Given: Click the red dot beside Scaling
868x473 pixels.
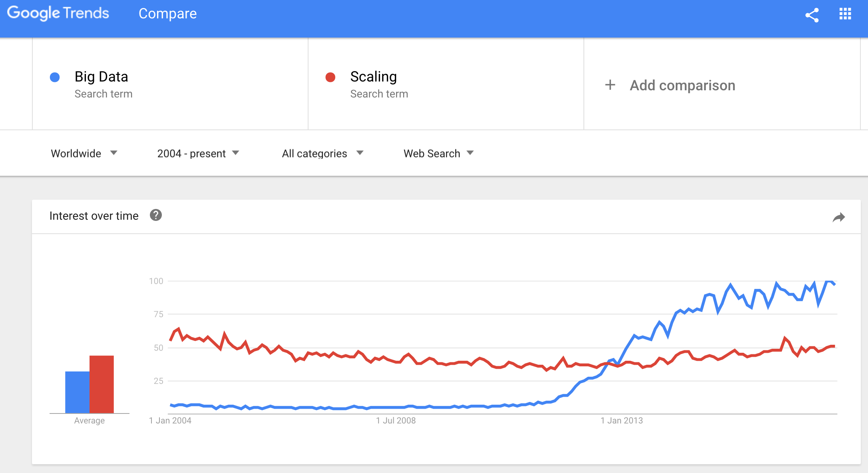Looking at the screenshot, I should (x=330, y=77).
